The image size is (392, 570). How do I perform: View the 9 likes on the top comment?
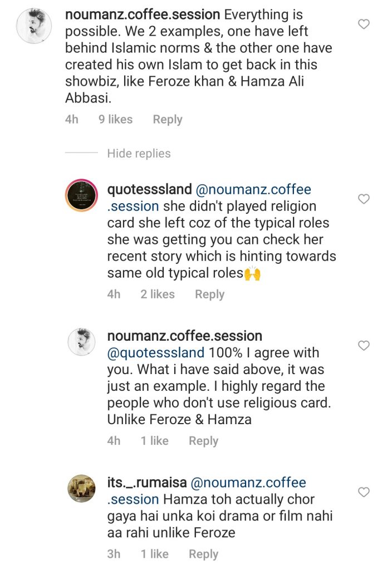coord(115,119)
